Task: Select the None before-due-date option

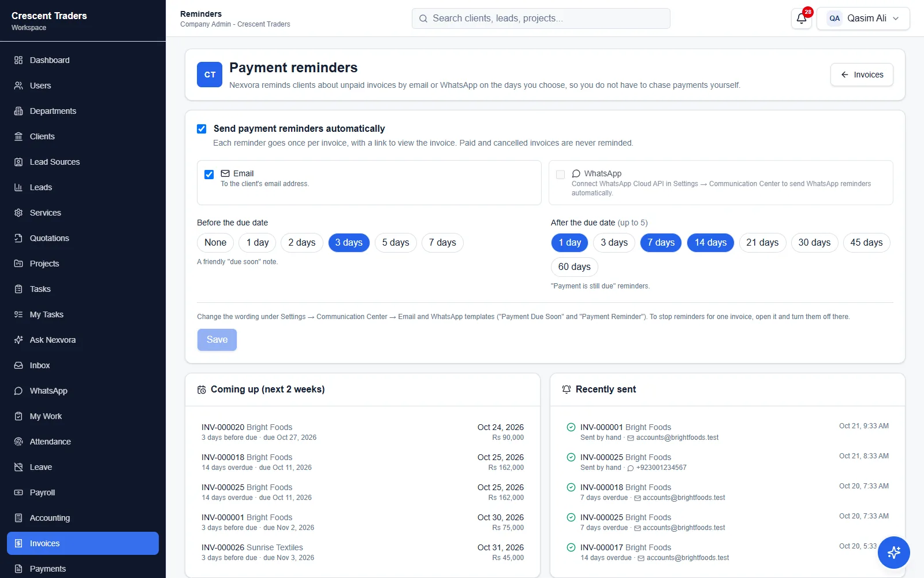Action: point(215,243)
